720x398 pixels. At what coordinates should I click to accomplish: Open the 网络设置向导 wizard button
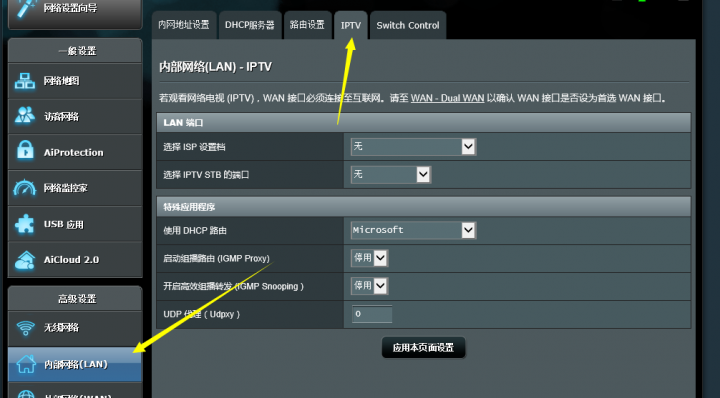point(75,14)
